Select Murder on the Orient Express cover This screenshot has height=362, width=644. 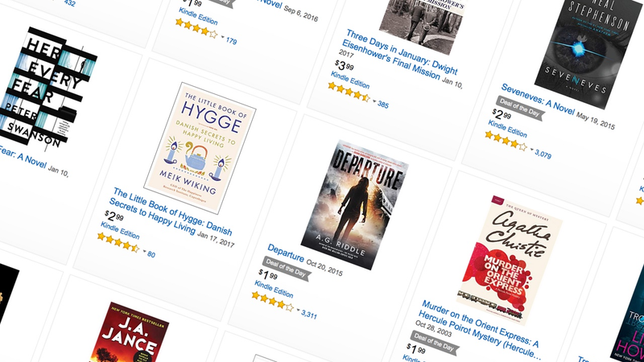[510, 260]
